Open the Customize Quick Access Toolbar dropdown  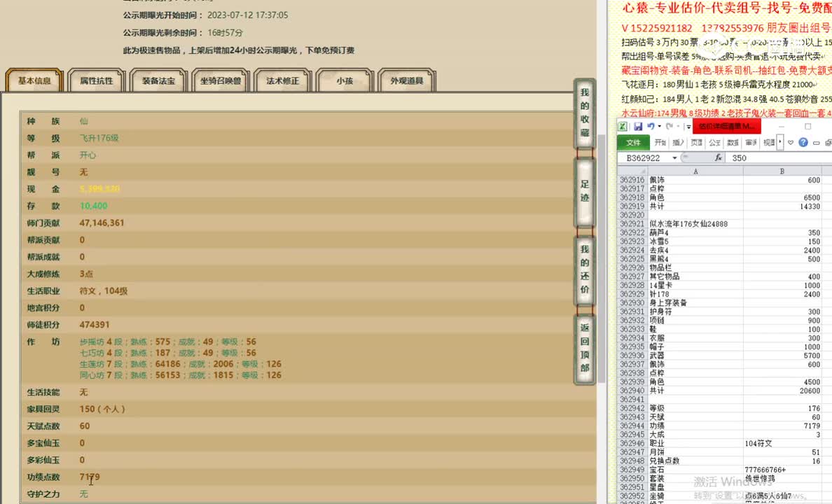pos(688,126)
